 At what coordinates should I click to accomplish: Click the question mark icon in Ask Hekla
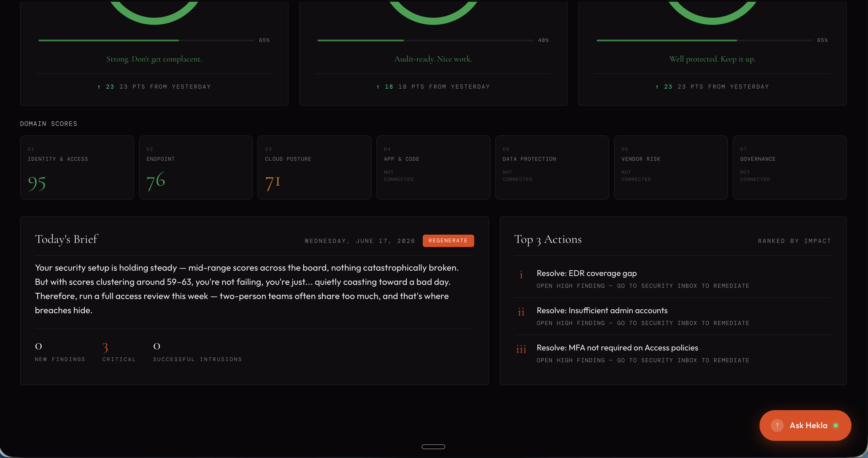coord(777,425)
